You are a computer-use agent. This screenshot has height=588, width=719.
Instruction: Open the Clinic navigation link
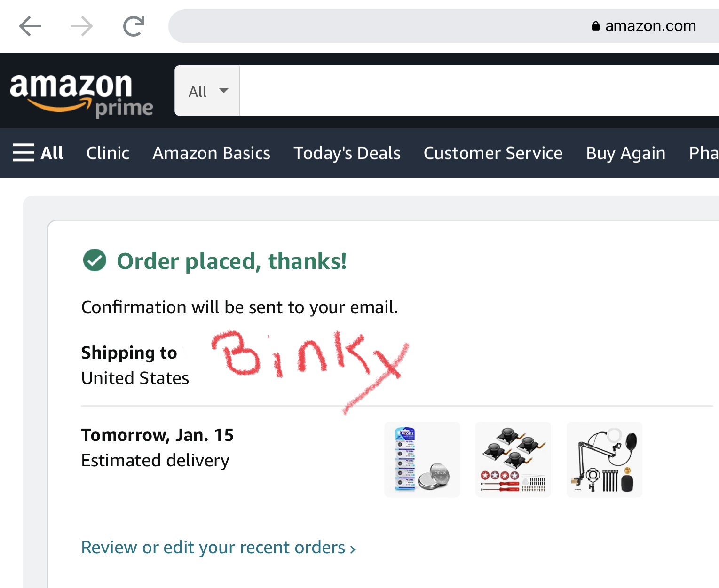(x=108, y=153)
